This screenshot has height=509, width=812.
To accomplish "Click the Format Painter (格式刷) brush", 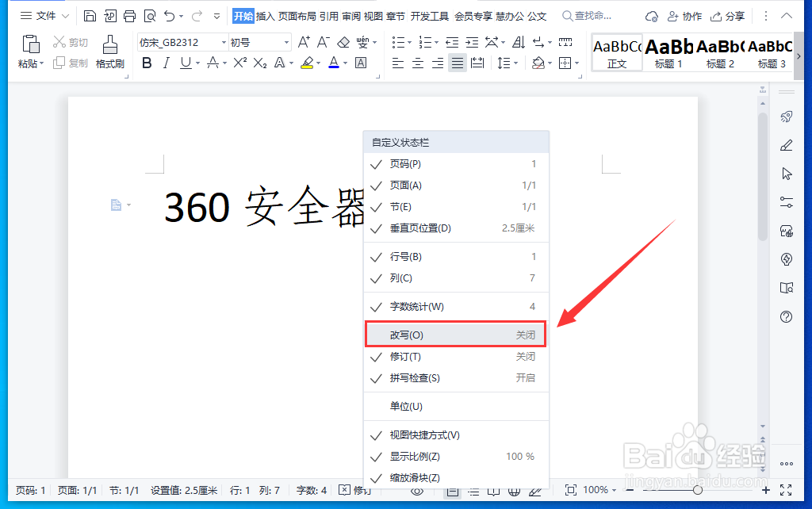I will coord(109,52).
